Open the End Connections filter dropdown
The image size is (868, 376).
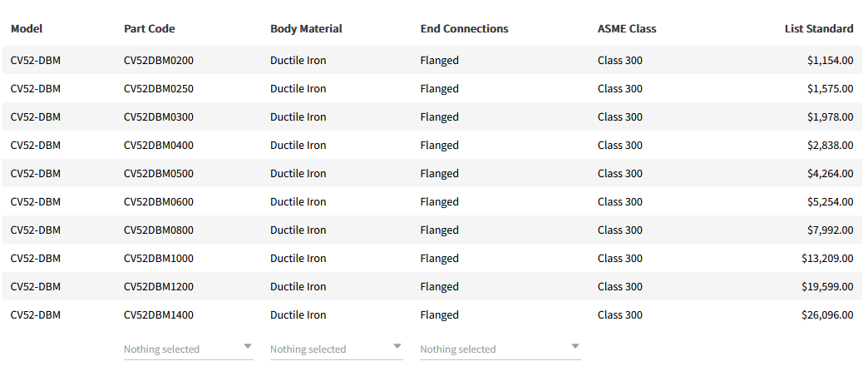pyautogui.click(x=500, y=349)
